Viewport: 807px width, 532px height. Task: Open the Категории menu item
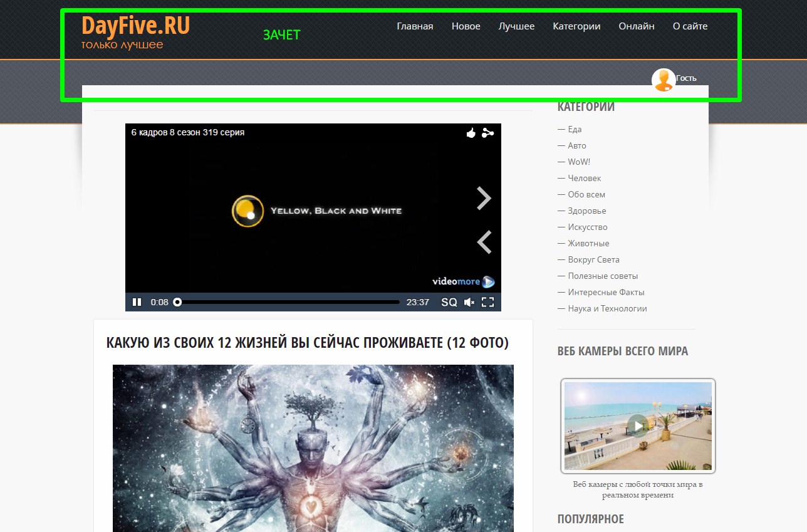click(576, 26)
